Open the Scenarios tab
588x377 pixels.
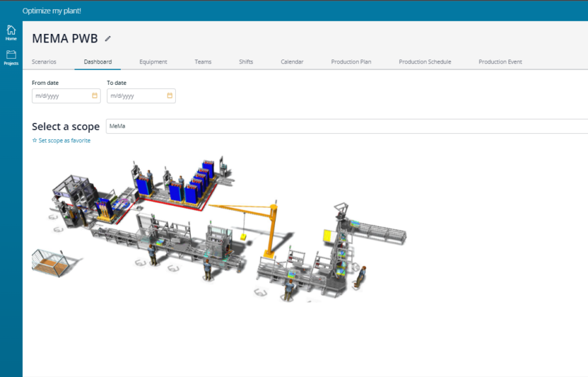(44, 61)
